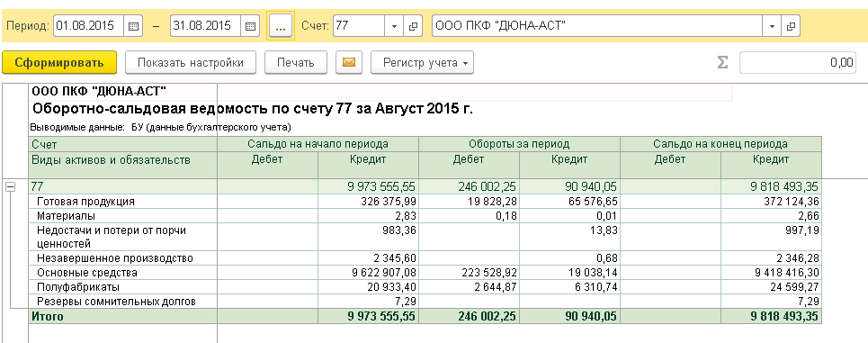Viewport: 868px width, 343px height.
Task: Expand the organization dropdown arrow
Action: [772, 25]
